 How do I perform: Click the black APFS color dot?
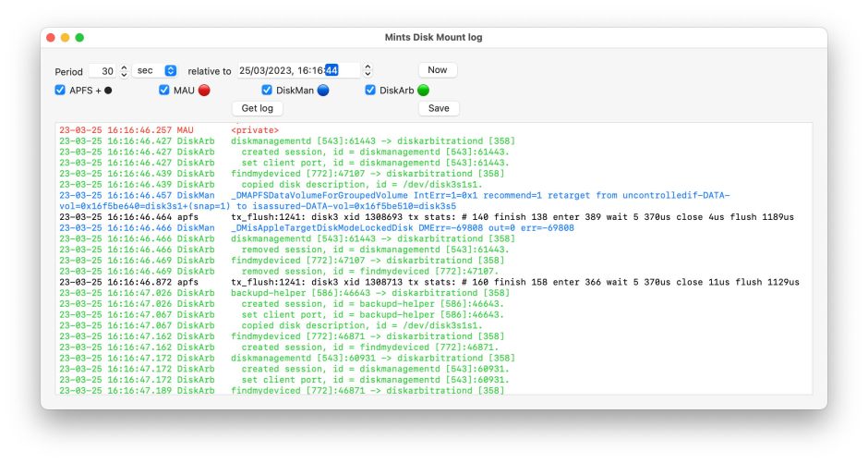(108, 91)
